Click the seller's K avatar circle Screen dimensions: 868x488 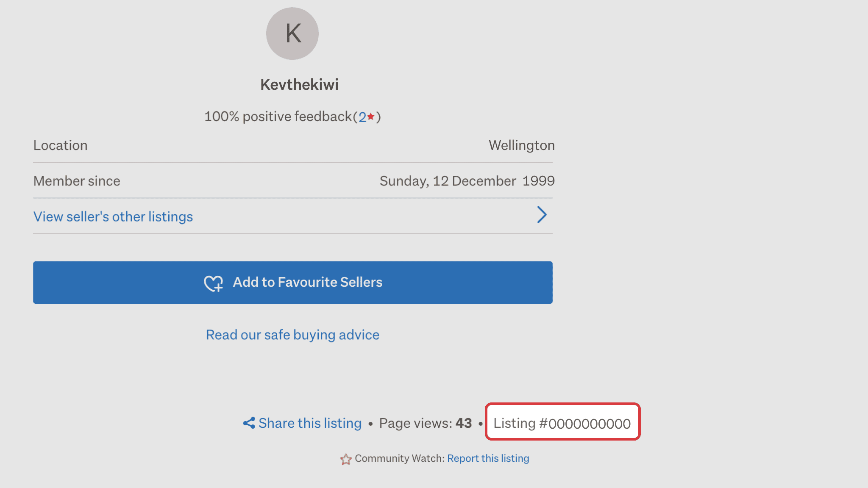coord(292,33)
